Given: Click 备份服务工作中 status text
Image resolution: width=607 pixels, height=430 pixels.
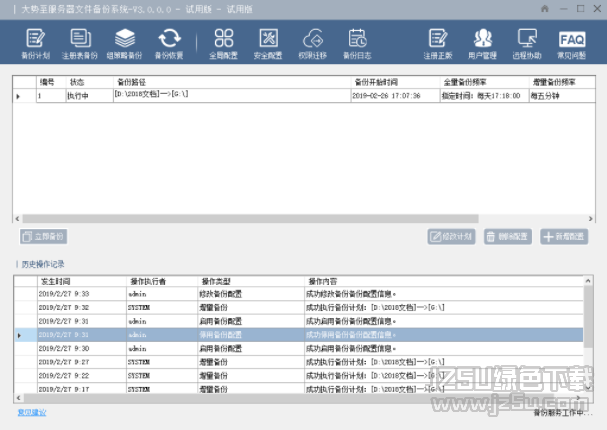Looking at the screenshot, I should click(x=563, y=413).
